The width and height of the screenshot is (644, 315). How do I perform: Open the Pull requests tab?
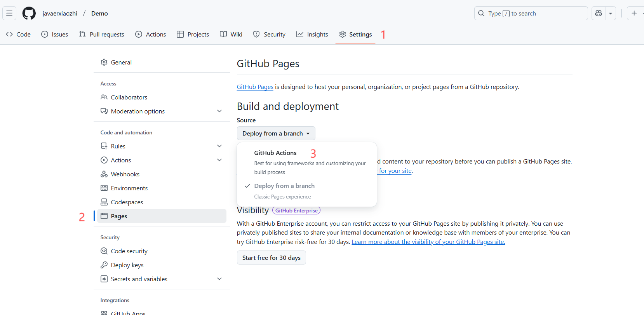pos(102,34)
